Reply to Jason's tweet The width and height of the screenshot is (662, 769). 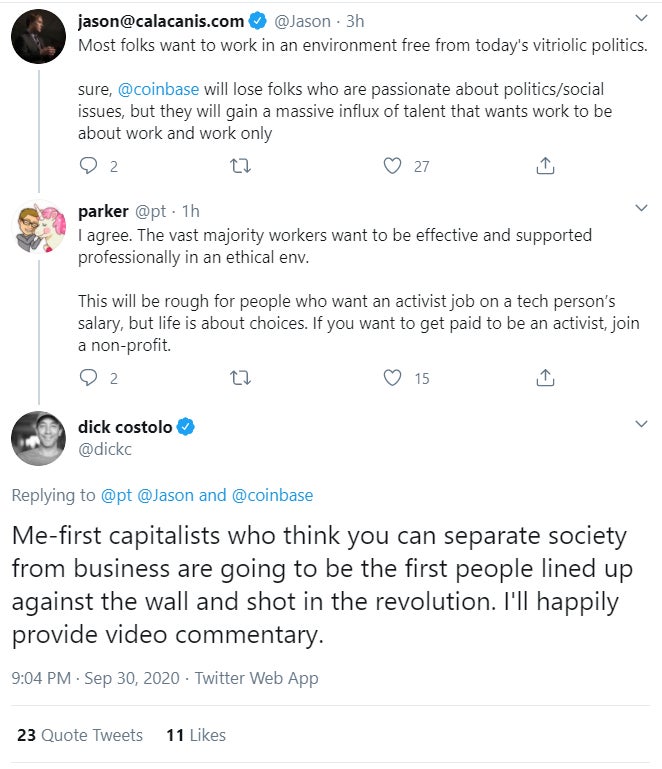point(88,165)
